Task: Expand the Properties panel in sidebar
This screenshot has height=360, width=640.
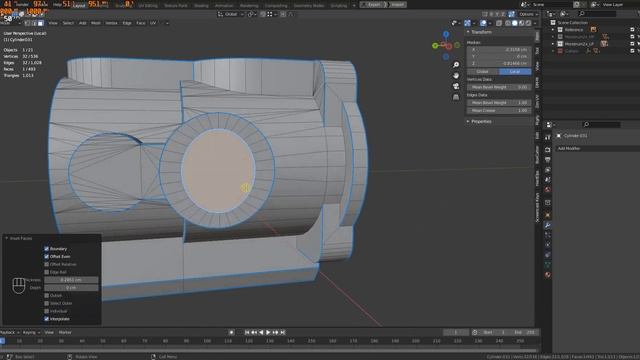Action: coord(468,121)
